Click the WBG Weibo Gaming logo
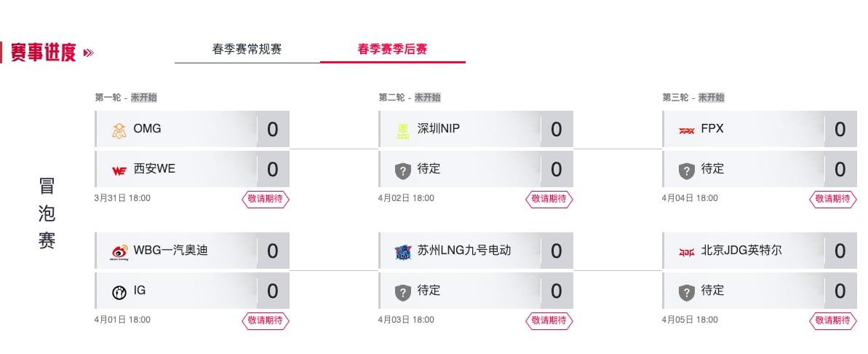The width and height of the screenshot is (868, 354). (119, 252)
